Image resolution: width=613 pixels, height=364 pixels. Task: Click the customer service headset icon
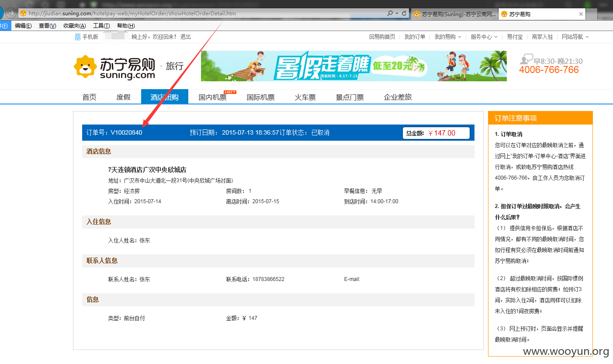pyautogui.click(x=526, y=60)
